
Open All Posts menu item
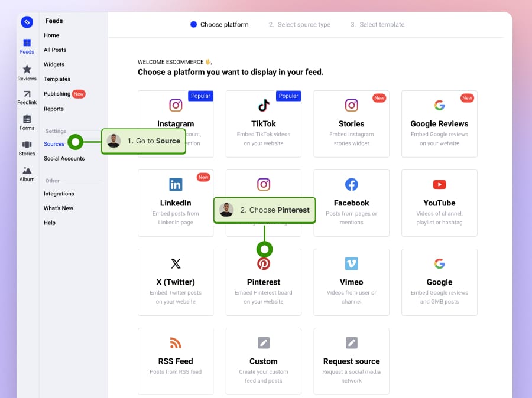point(55,50)
